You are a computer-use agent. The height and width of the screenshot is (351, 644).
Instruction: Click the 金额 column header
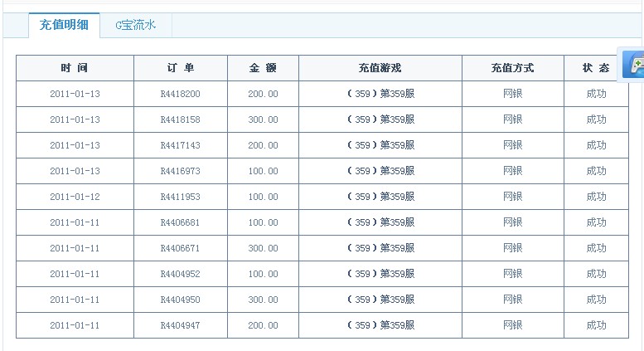[263, 68]
